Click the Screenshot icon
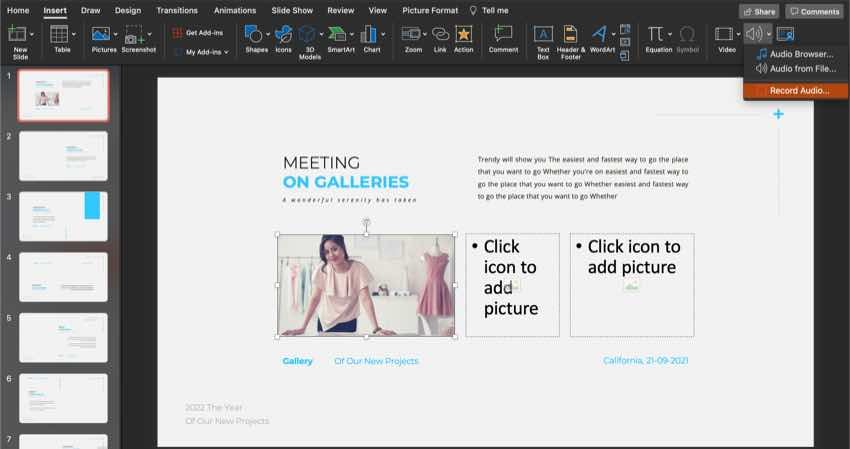 [136, 35]
